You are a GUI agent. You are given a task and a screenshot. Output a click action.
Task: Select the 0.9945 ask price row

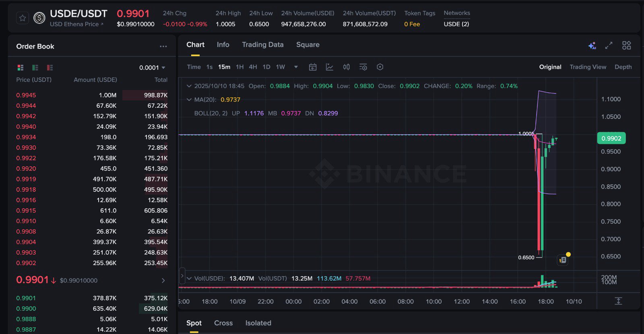coord(92,95)
